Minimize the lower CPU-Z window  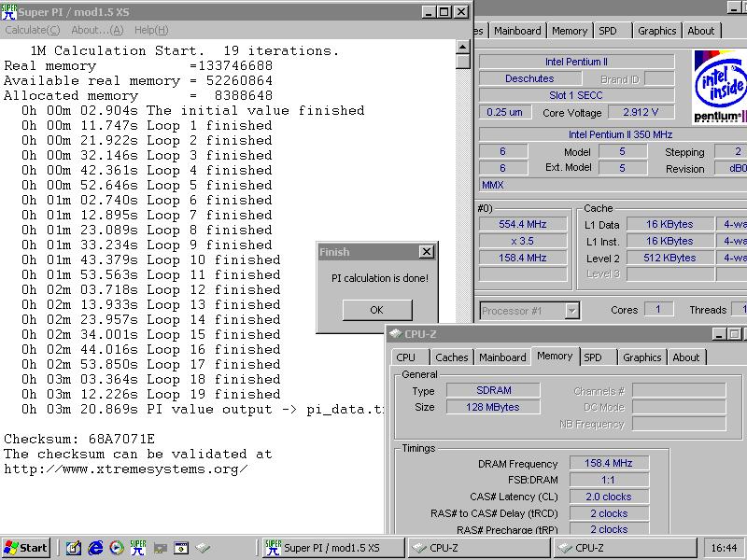[x=719, y=334]
